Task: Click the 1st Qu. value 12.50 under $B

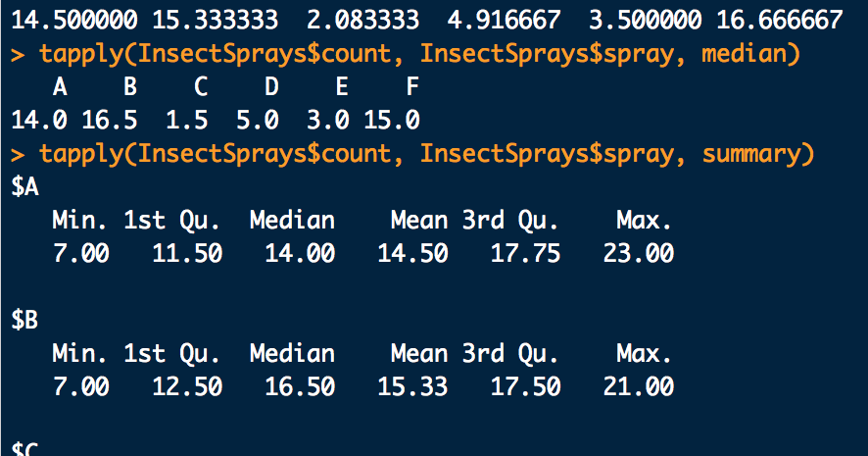Action: click(x=187, y=387)
